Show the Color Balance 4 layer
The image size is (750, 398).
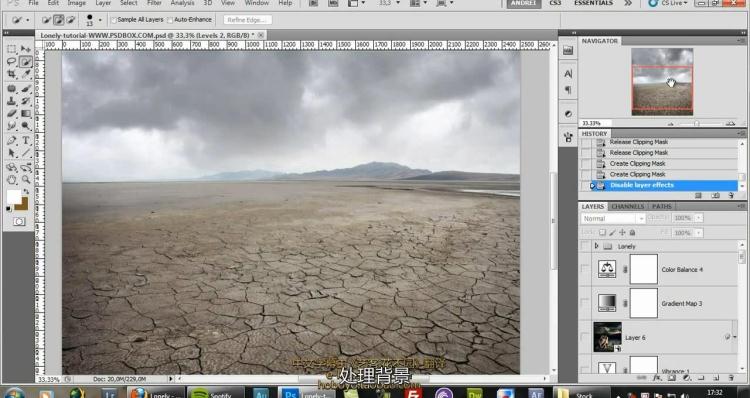(x=585, y=269)
